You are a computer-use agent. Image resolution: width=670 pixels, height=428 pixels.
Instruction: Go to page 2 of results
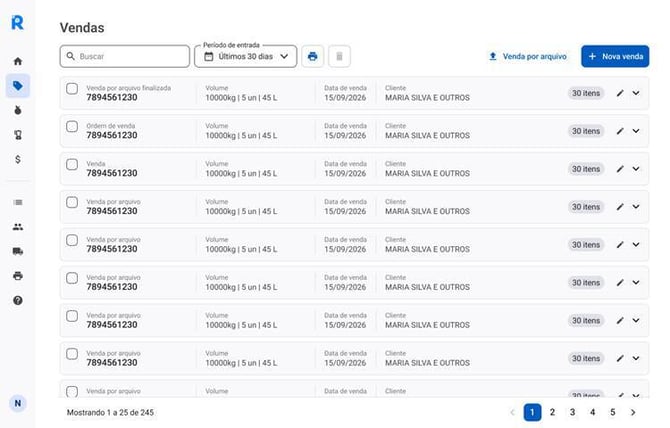pyautogui.click(x=552, y=412)
